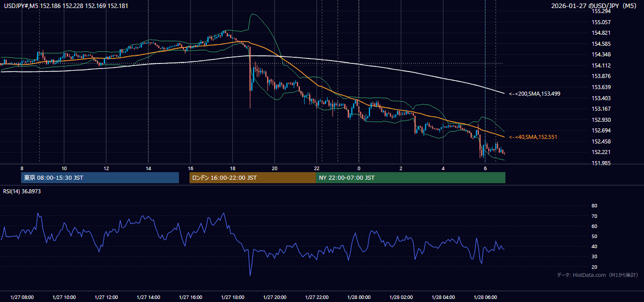The height and width of the screenshot is (302, 644).
Task: Select the 東京 08:00-15:30 JST session bar
Action: pyautogui.click(x=100, y=178)
